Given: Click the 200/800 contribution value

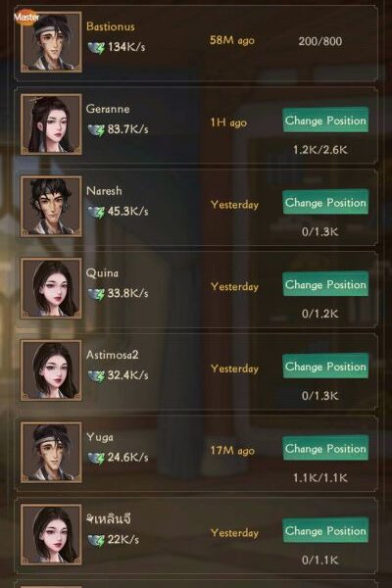Looking at the screenshot, I should pos(320,41).
